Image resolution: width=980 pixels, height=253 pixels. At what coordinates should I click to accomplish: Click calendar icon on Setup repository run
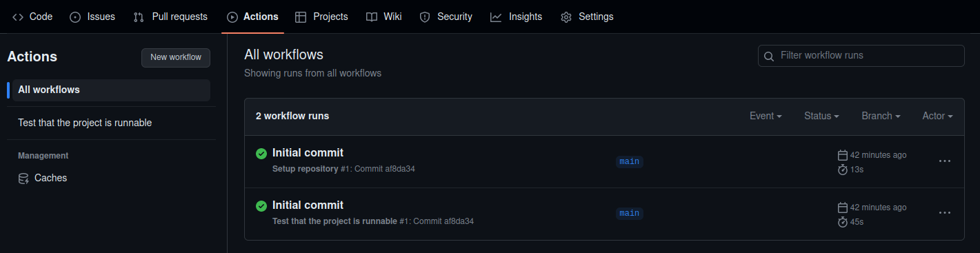(x=842, y=155)
